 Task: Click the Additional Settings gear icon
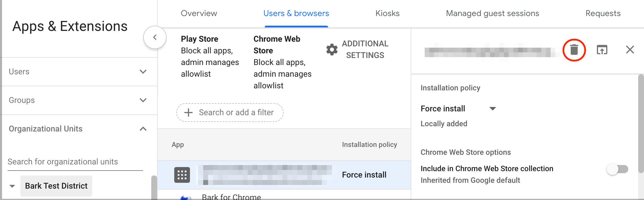[x=332, y=50]
